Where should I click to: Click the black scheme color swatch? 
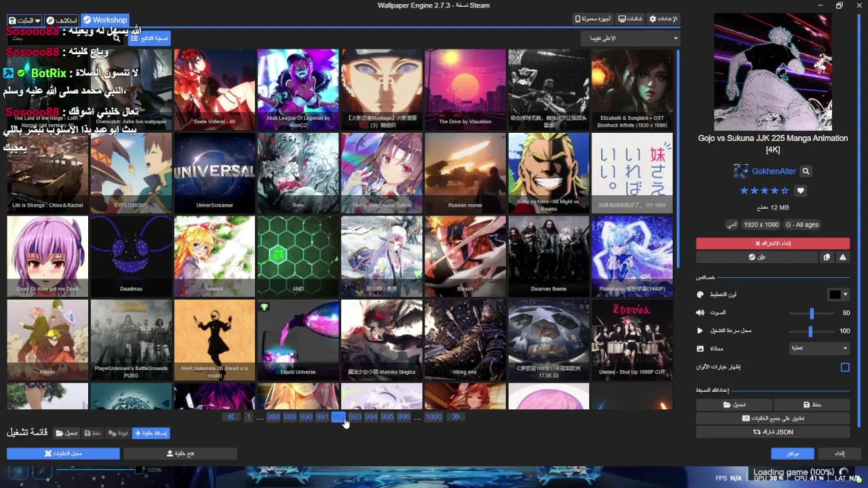835,295
